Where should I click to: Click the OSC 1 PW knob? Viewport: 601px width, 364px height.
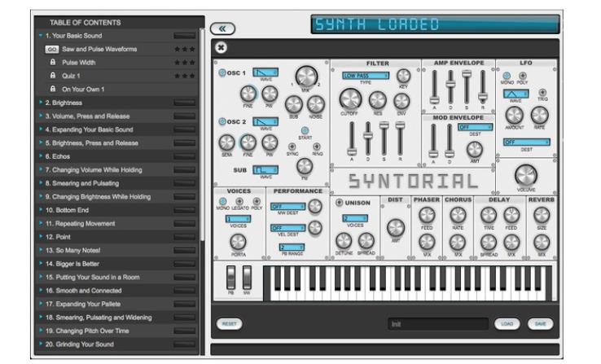(x=270, y=94)
